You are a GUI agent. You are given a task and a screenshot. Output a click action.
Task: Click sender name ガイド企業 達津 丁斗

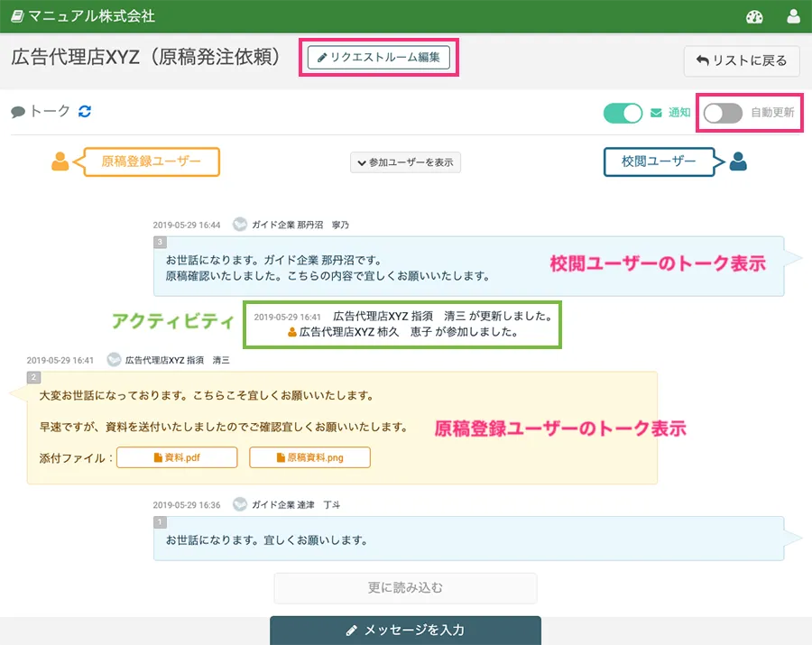[x=296, y=504]
